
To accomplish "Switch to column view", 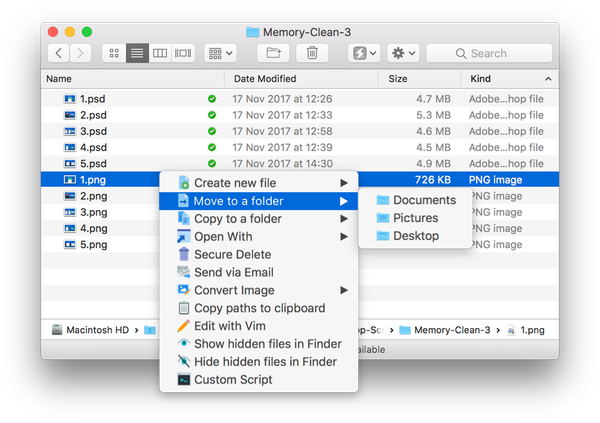I will [x=160, y=53].
